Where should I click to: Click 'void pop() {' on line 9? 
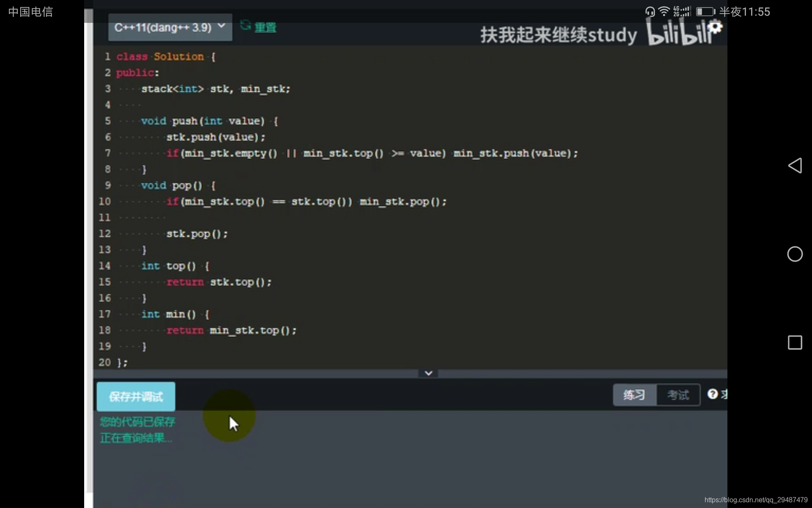click(178, 185)
